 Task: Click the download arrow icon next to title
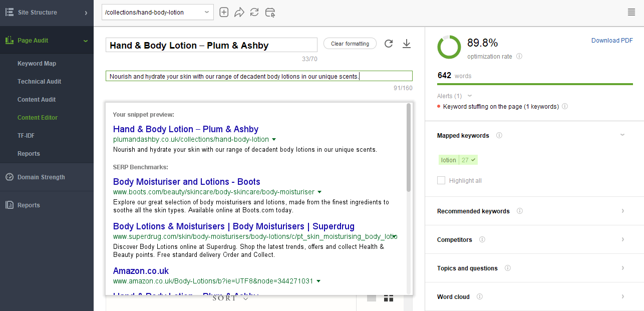(407, 44)
